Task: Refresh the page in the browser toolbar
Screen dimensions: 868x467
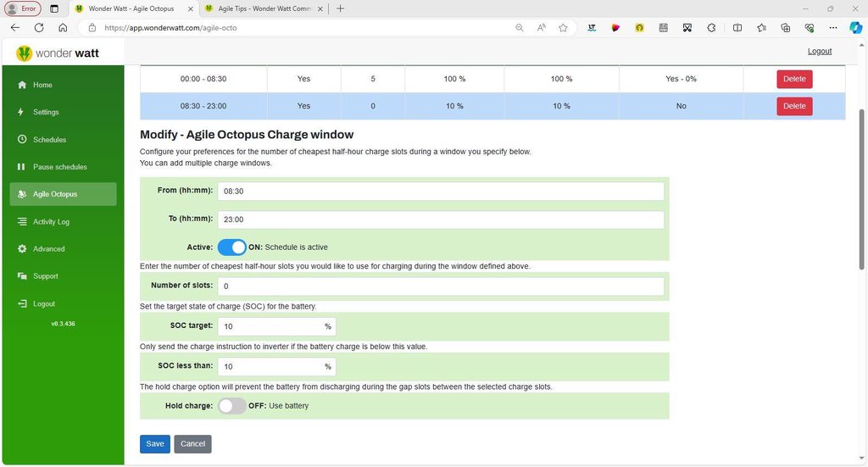Action: tap(39, 27)
